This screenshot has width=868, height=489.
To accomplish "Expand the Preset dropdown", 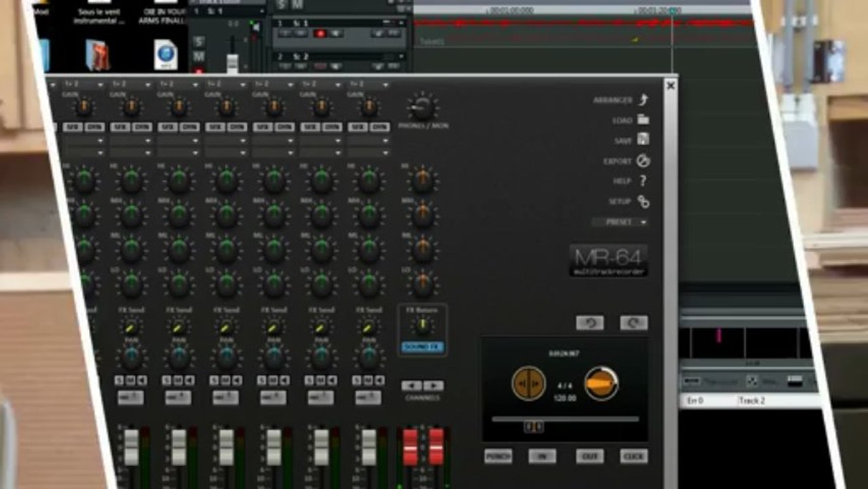I will point(620,222).
